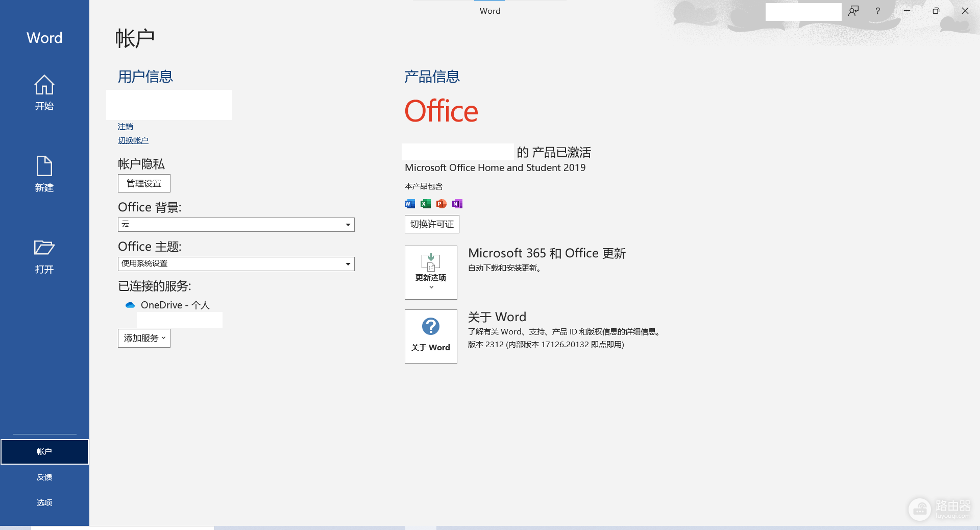Click the Microsoft 365 和 Office 更新 heading
The width and height of the screenshot is (980, 530).
coord(547,253)
